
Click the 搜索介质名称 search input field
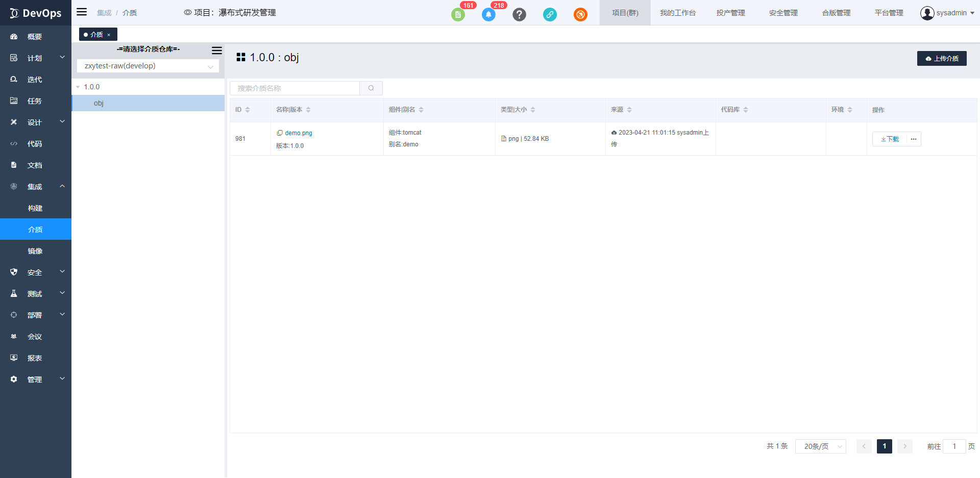pyautogui.click(x=295, y=88)
